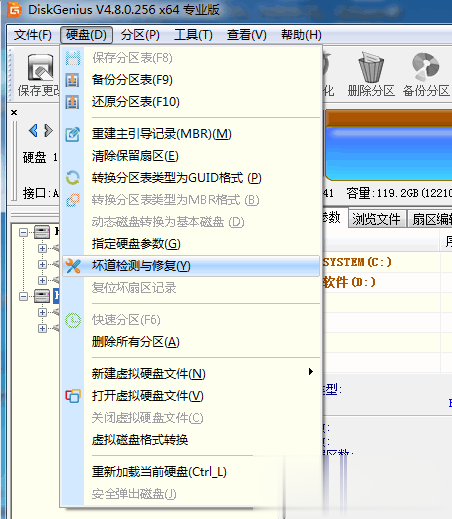Click the Save Partition Table floppy icon
Screen dimensions: 452x519
pos(73,58)
